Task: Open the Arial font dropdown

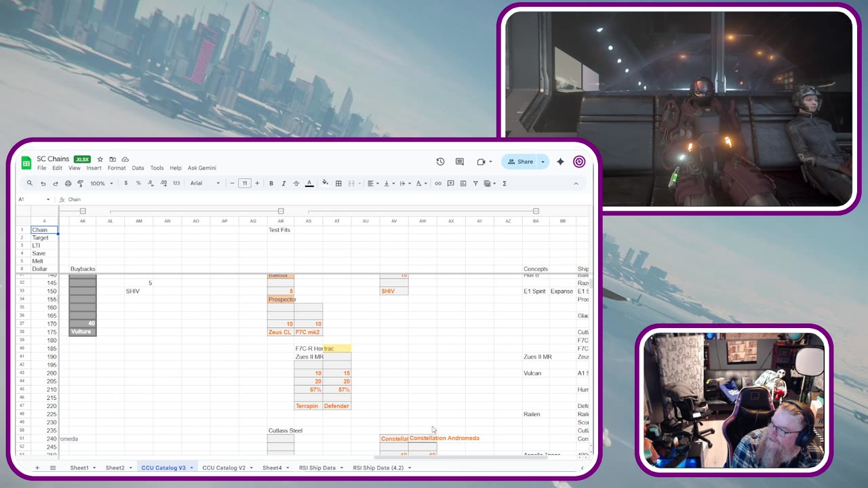Action: pyautogui.click(x=205, y=183)
